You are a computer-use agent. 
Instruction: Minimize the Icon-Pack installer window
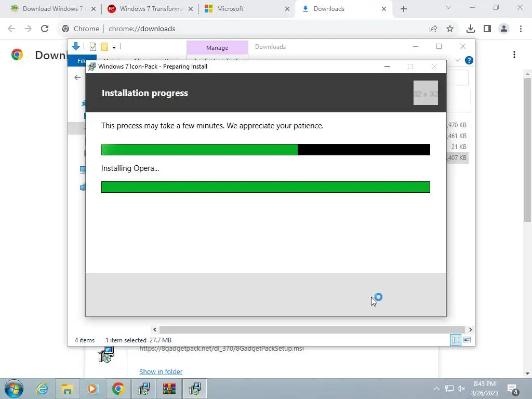click(x=387, y=66)
